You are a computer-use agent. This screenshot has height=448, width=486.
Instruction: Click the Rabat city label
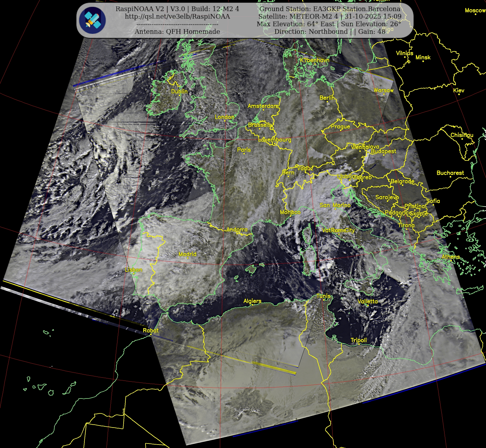151,330
